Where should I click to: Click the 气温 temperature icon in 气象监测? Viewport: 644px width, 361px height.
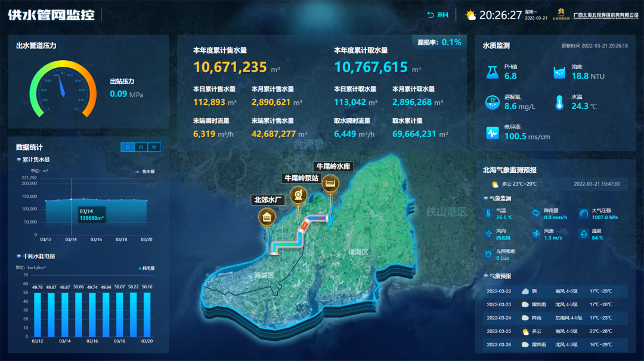[488, 213]
